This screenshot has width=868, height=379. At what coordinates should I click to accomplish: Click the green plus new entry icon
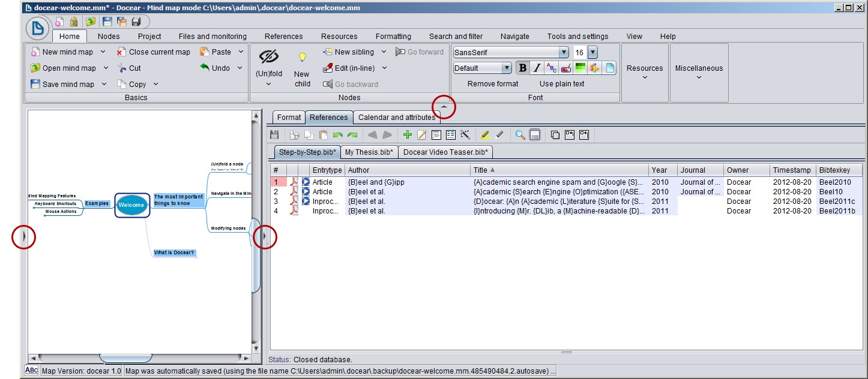(x=408, y=135)
